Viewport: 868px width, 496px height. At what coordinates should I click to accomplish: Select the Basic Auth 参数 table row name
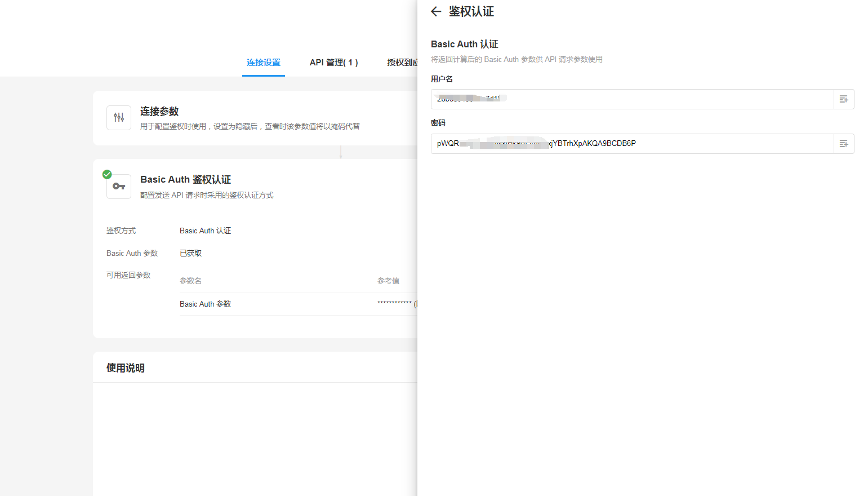pyautogui.click(x=205, y=304)
